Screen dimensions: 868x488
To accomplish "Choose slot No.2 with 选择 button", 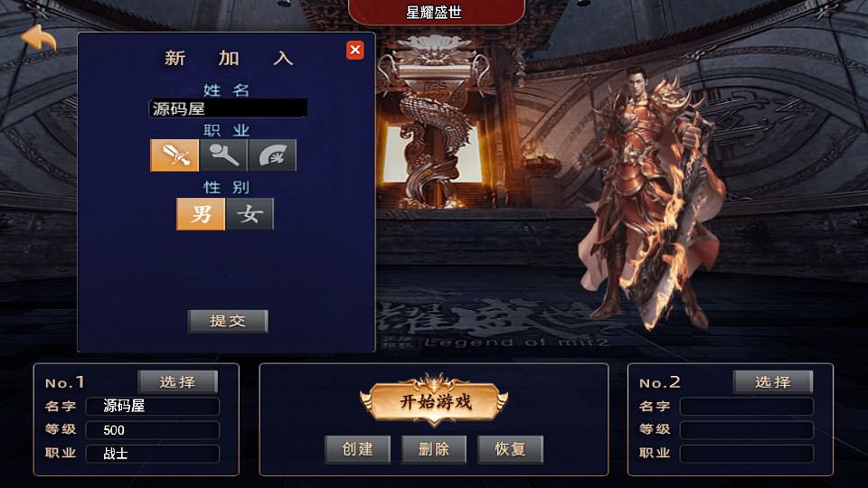I will pos(773,381).
